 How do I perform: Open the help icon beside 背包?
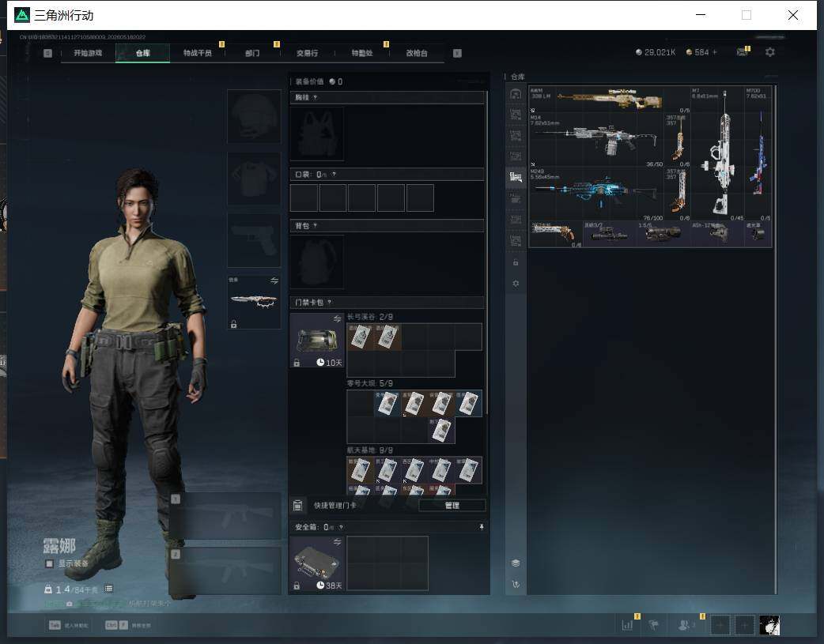click(x=315, y=226)
